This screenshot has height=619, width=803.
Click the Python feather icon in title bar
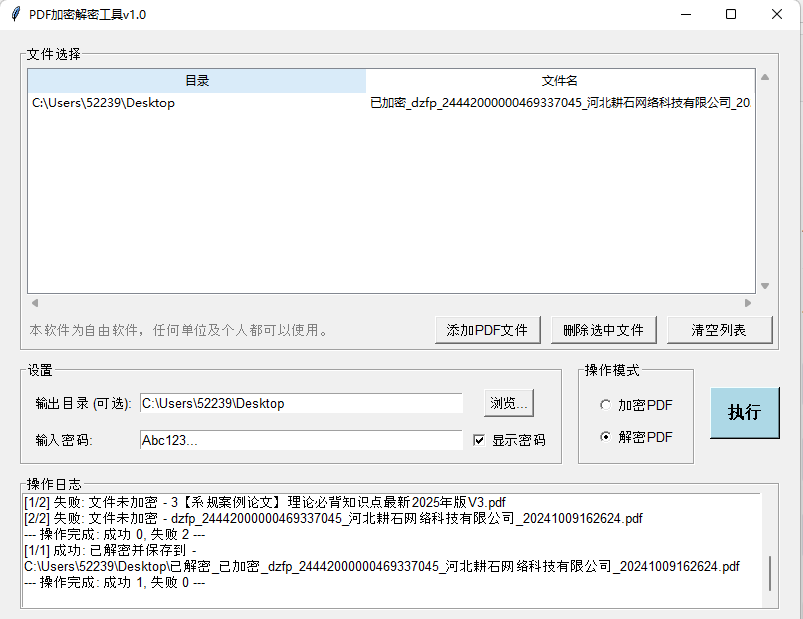(x=14, y=14)
